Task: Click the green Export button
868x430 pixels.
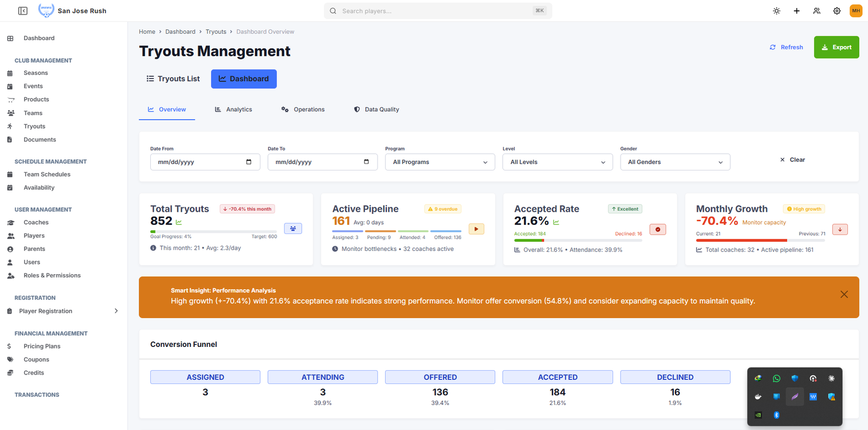Action: click(x=836, y=47)
